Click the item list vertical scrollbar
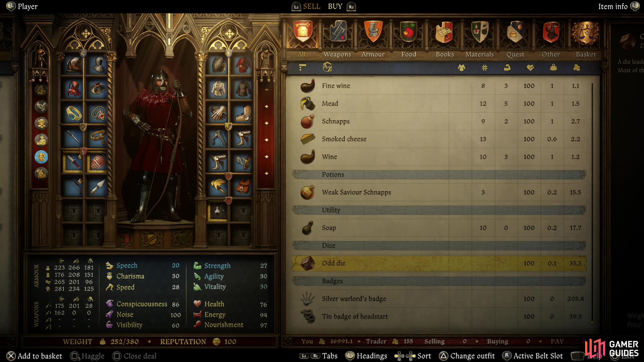Image resolution: width=644 pixels, height=362 pixels. [x=592, y=204]
